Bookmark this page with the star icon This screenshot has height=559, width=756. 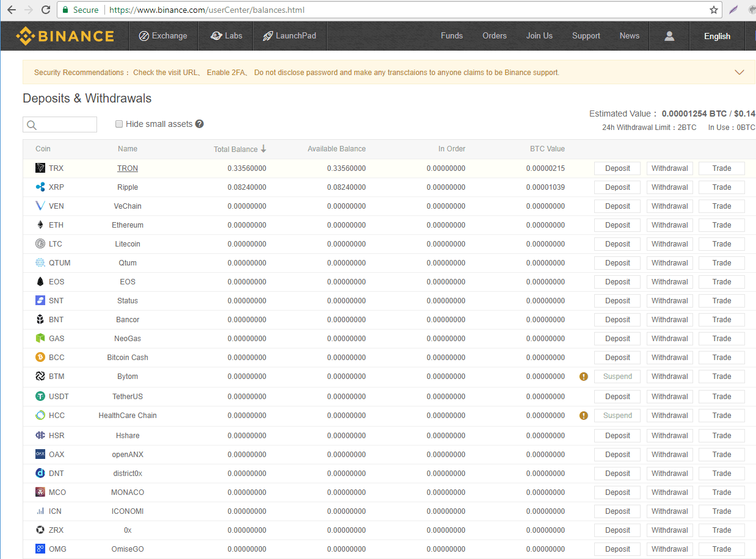tap(714, 10)
